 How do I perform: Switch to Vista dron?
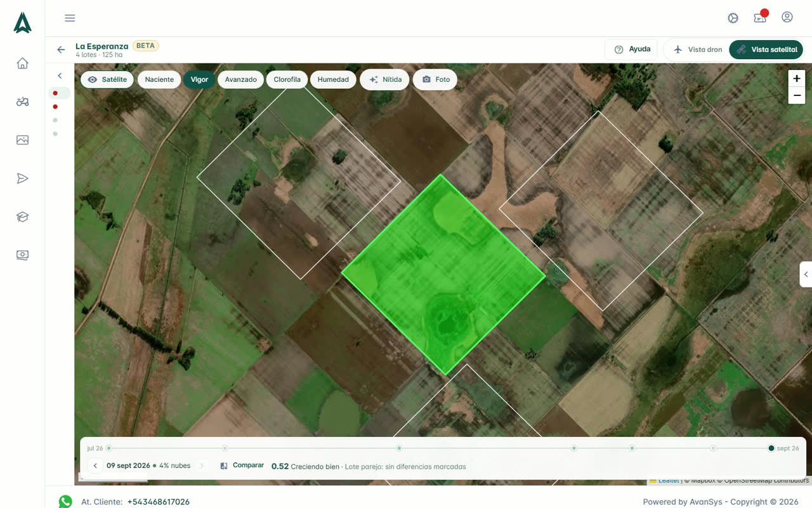(697, 50)
